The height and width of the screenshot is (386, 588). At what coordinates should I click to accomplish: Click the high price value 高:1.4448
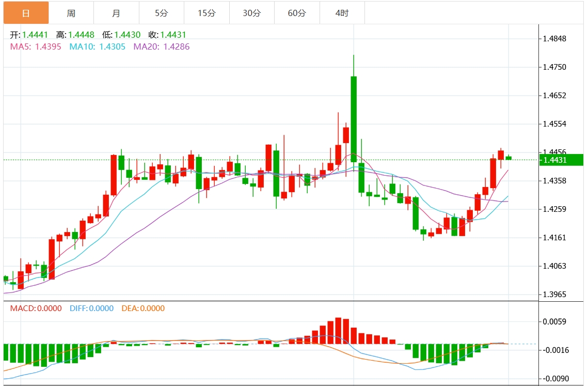[x=75, y=35]
